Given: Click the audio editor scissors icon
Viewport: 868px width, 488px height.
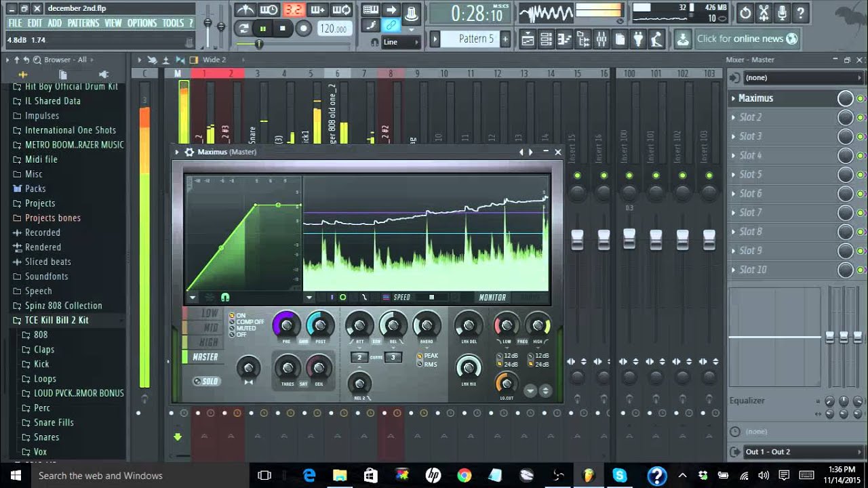Looking at the screenshot, I should tap(764, 12).
